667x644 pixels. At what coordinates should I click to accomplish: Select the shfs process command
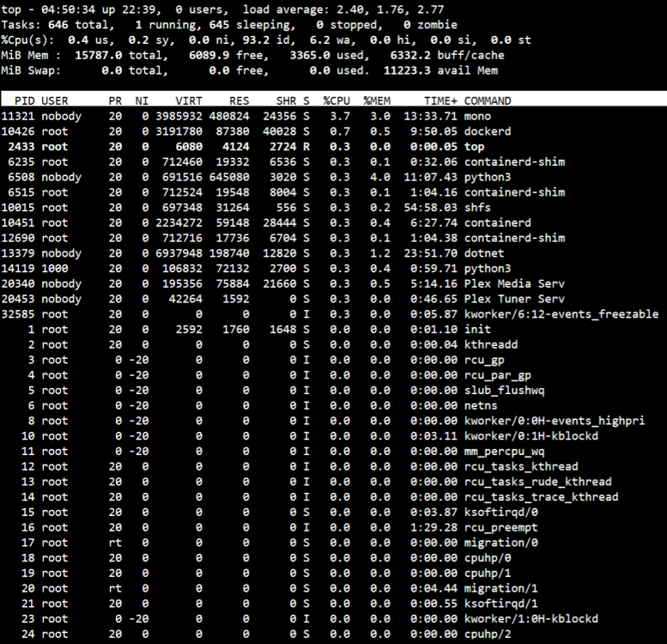(x=477, y=208)
